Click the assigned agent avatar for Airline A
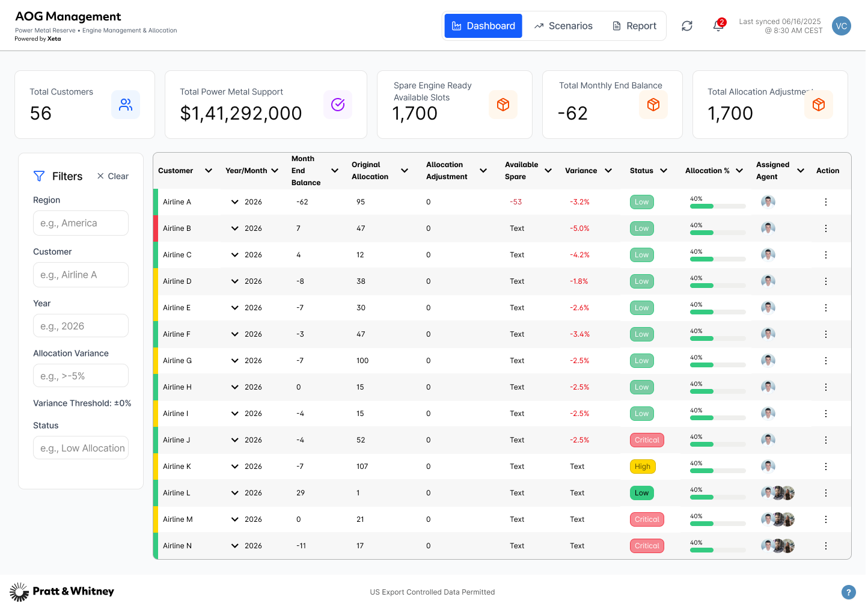Screen dimensions: 868x609 click(x=768, y=202)
